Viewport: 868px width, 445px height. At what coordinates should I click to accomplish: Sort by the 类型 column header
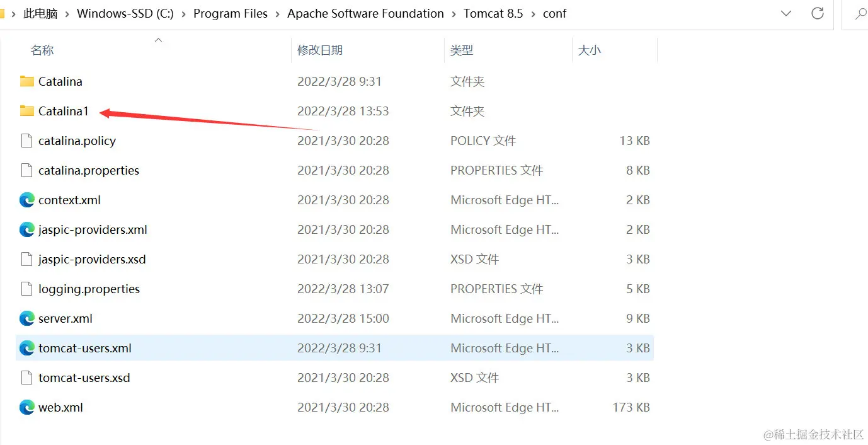462,50
